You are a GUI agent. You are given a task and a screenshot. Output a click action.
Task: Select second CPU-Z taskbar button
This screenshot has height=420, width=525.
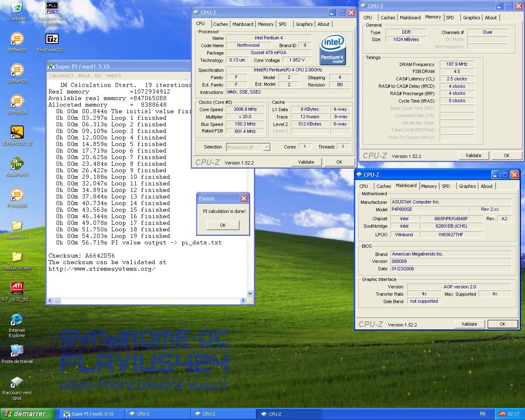click(x=223, y=414)
